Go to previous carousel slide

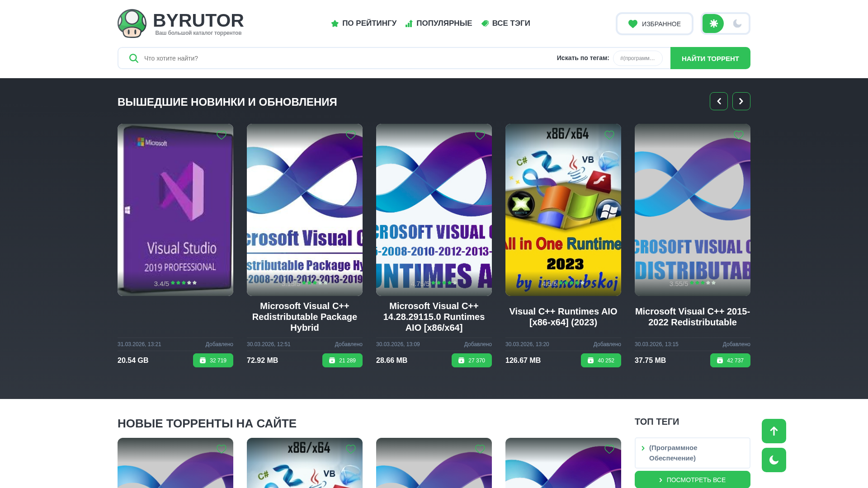click(719, 101)
